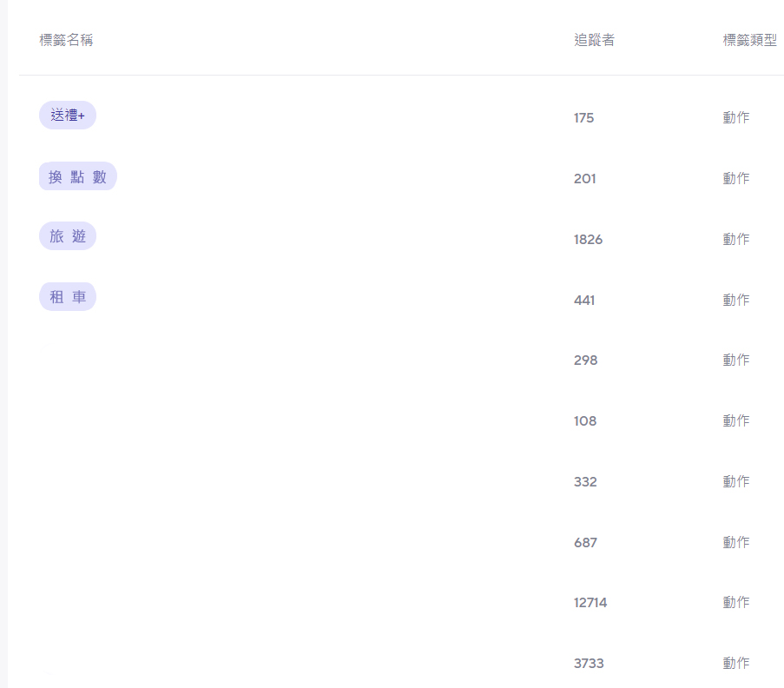Click the 332 followers value
The width and height of the screenshot is (784, 688).
[x=585, y=482]
